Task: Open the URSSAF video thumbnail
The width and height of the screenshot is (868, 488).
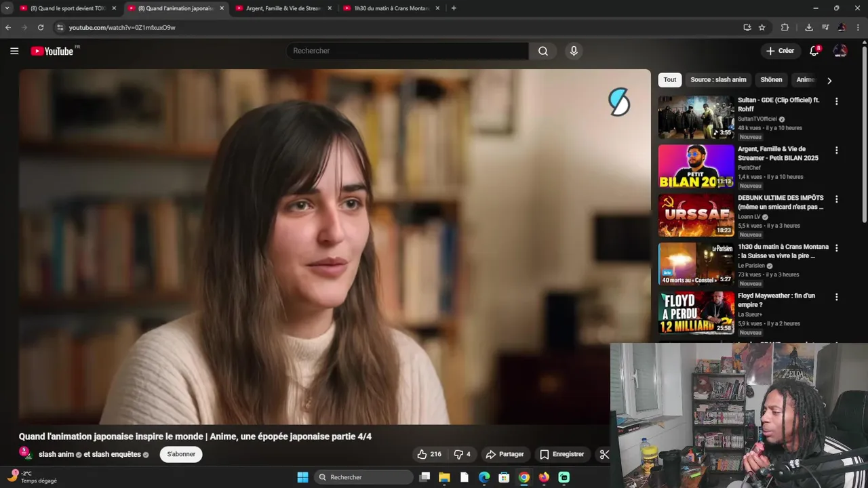Action: pos(696,215)
